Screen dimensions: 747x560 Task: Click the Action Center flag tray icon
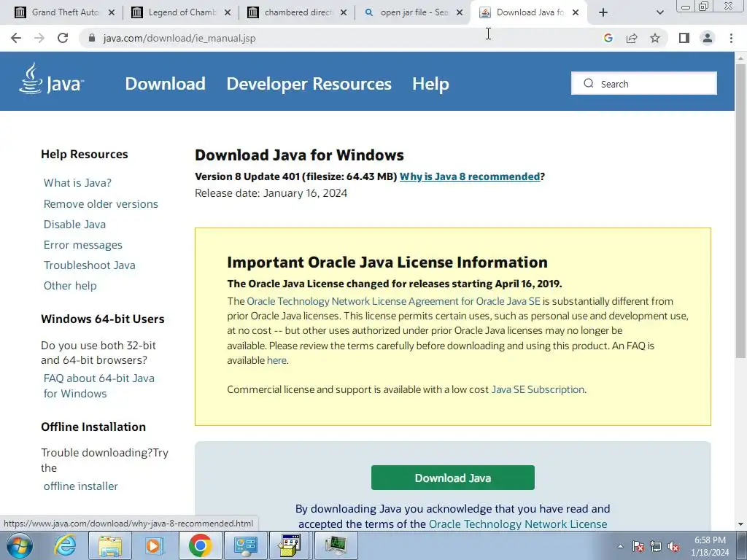pos(638,546)
